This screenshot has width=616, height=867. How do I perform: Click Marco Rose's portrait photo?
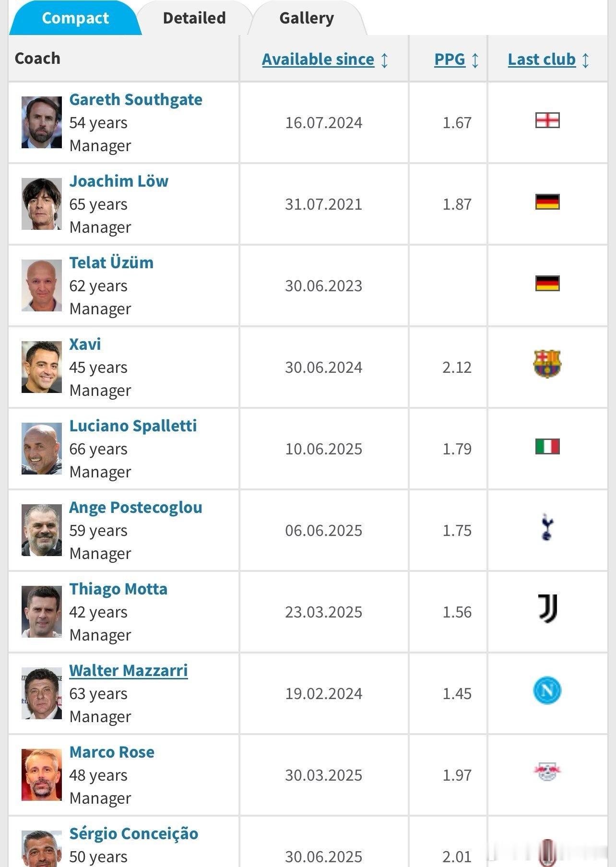tap(42, 775)
